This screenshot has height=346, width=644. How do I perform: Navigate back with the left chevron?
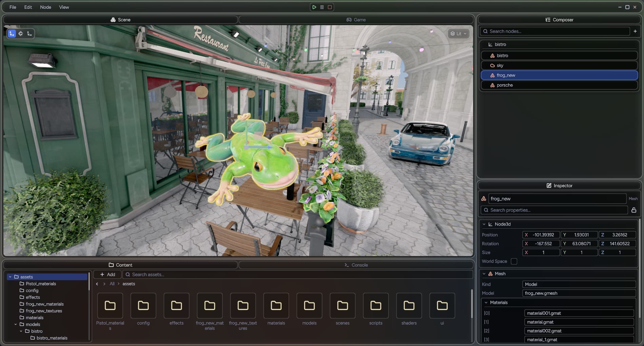click(97, 284)
